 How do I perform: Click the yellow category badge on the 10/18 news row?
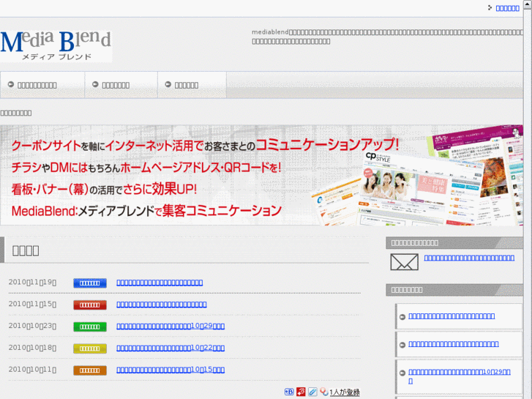pos(90,348)
